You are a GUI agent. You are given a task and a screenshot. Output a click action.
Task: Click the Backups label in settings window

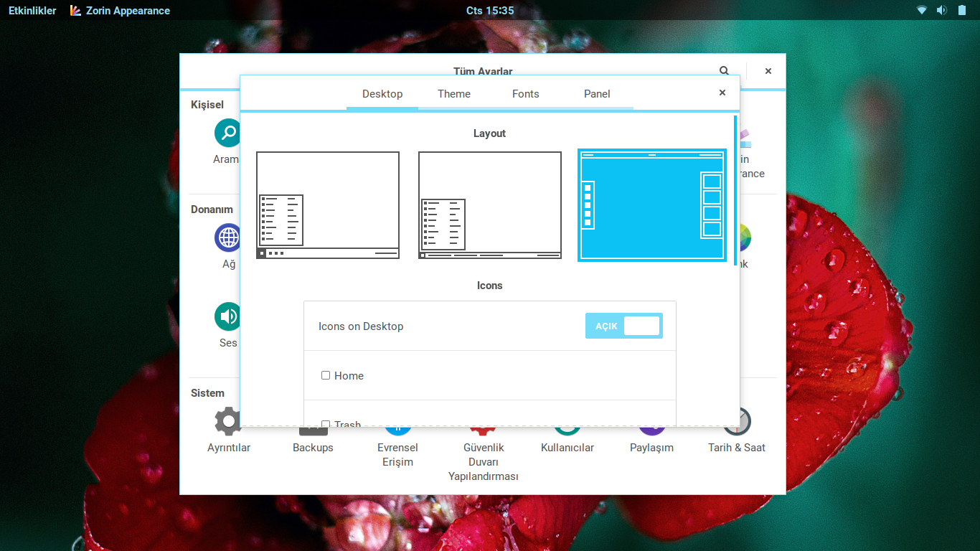click(313, 448)
